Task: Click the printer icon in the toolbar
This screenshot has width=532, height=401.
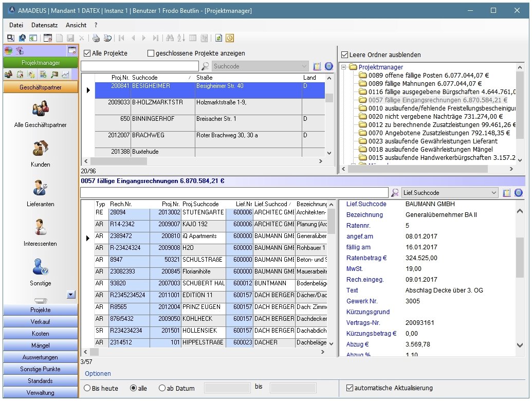Action: 96,38
